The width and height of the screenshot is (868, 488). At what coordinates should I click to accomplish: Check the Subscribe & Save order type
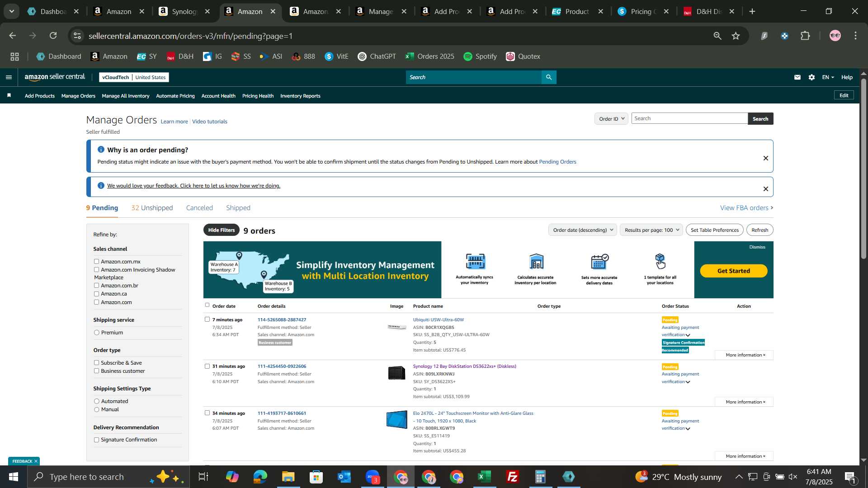pos(96,363)
